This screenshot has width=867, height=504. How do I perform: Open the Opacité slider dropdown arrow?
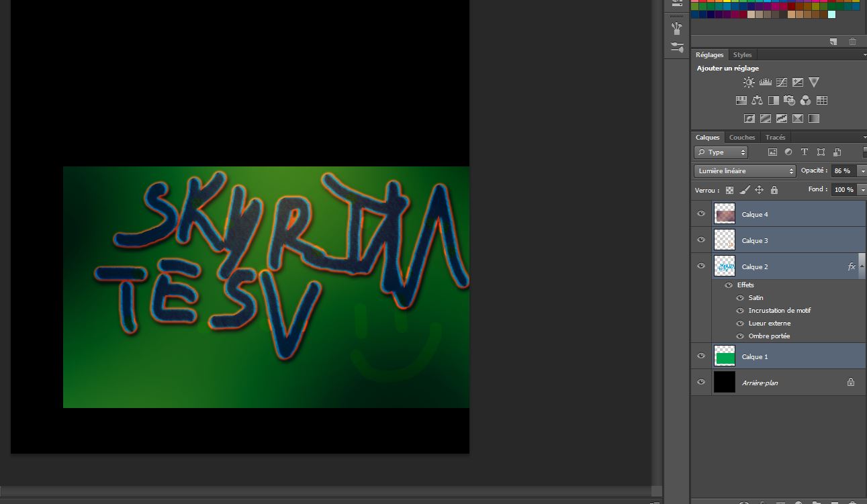click(862, 171)
